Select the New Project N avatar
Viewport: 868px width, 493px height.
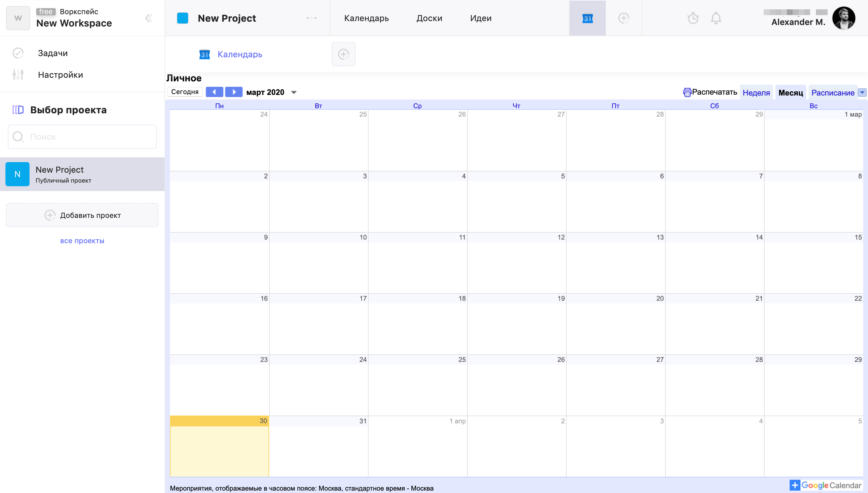coord(17,174)
